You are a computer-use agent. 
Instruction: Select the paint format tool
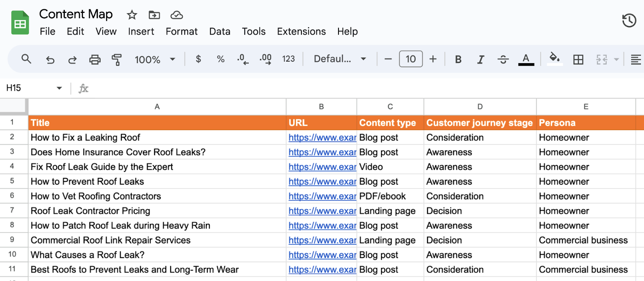coord(117,60)
